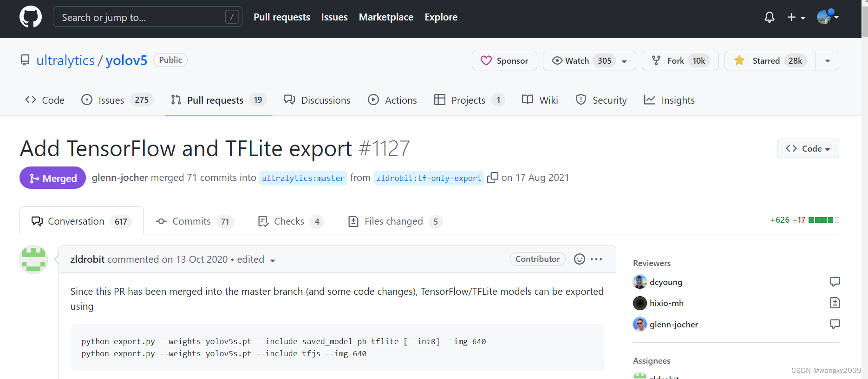The height and width of the screenshot is (379, 868).
Task: Click dcyoung's review comment icon
Action: 835,282
